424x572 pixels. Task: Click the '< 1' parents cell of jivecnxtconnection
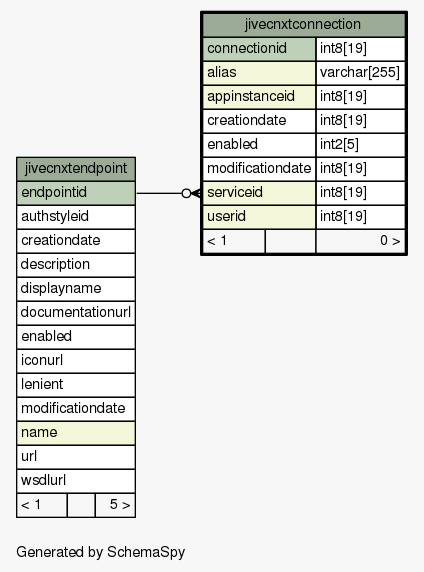(x=234, y=241)
